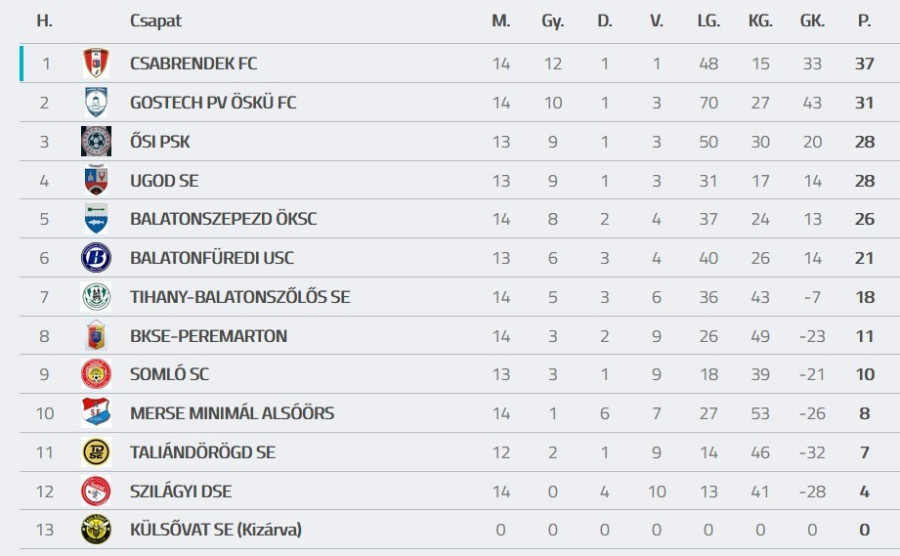Click the Csabrendek FC team crest
This screenshot has height=556, width=900.
(x=96, y=63)
